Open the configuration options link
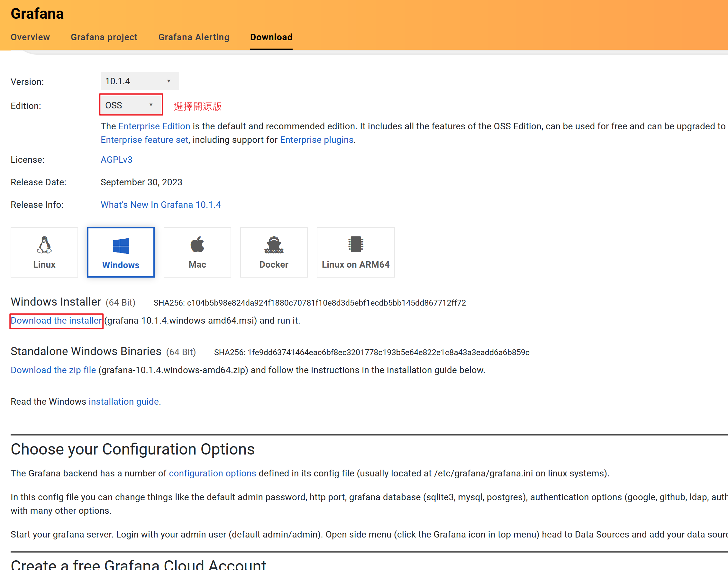The width and height of the screenshot is (728, 570). click(212, 473)
